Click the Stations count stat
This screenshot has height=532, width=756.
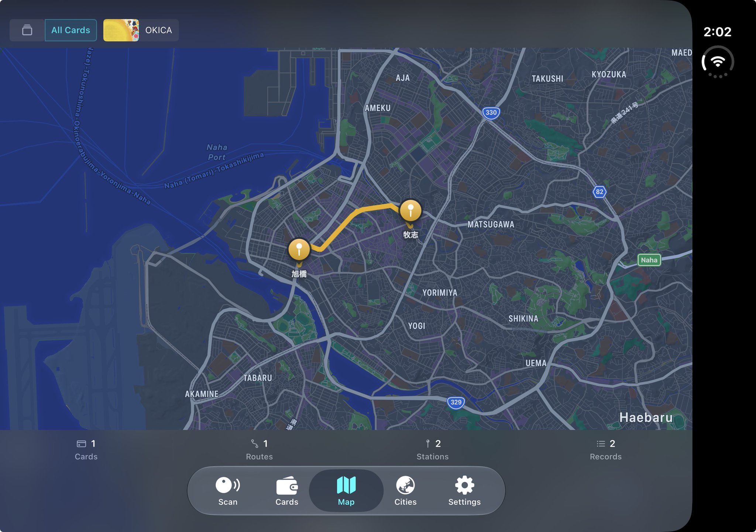433,450
